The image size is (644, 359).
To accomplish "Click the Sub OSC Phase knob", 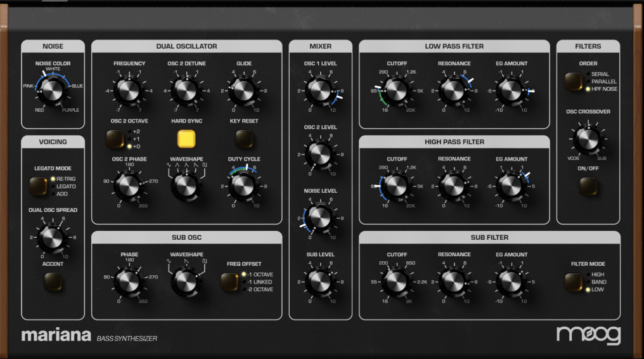I will click(129, 282).
